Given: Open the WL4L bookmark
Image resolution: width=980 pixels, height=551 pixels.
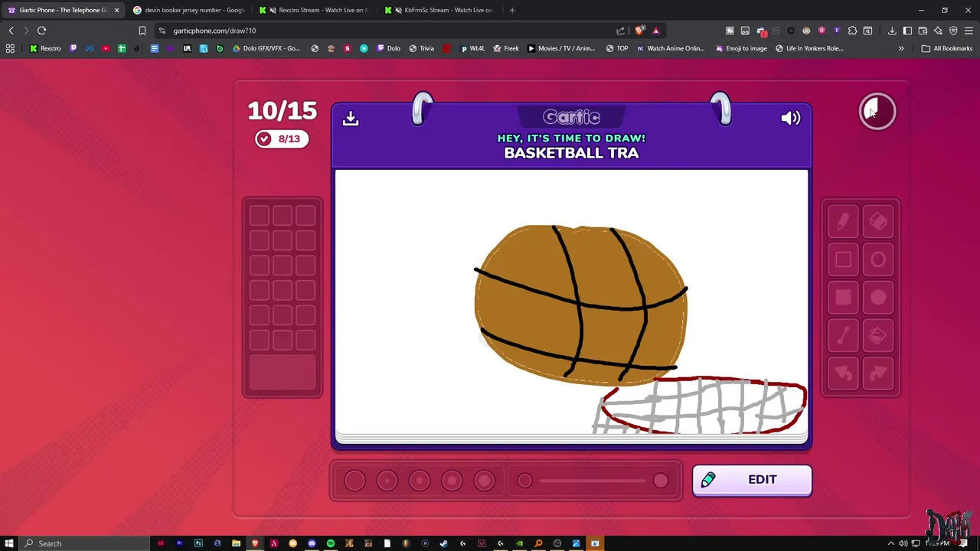Looking at the screenshot, I should [x=472, y=48].
